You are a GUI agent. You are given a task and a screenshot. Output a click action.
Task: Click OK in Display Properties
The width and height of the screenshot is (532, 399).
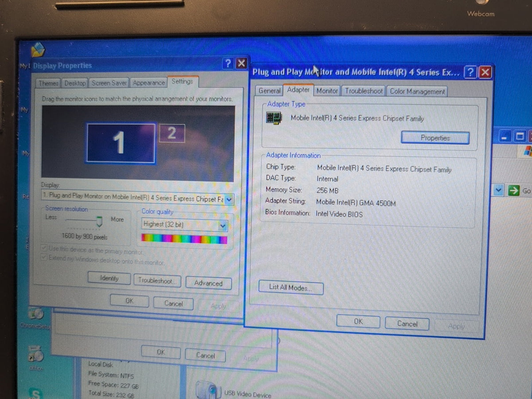[129, 301]
